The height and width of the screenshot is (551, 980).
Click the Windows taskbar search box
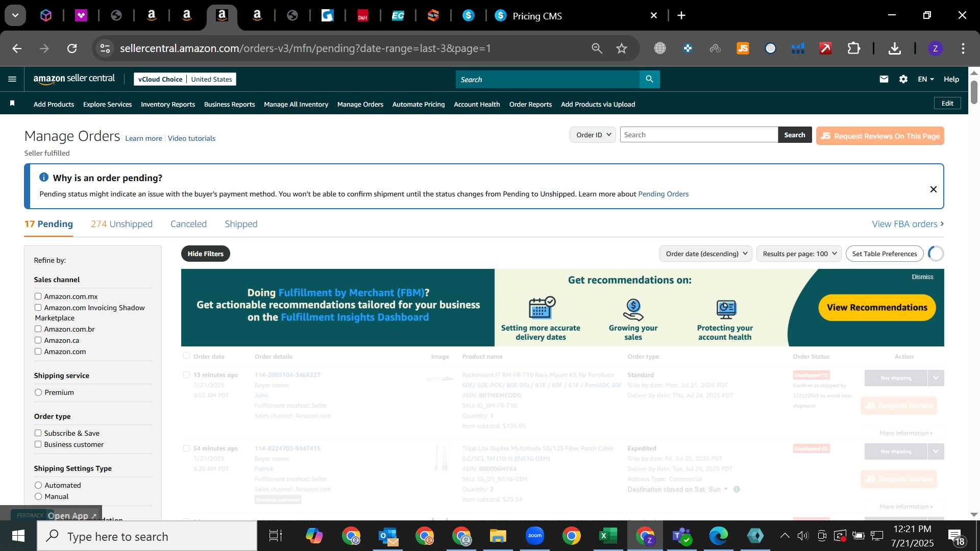click(147, 536)
